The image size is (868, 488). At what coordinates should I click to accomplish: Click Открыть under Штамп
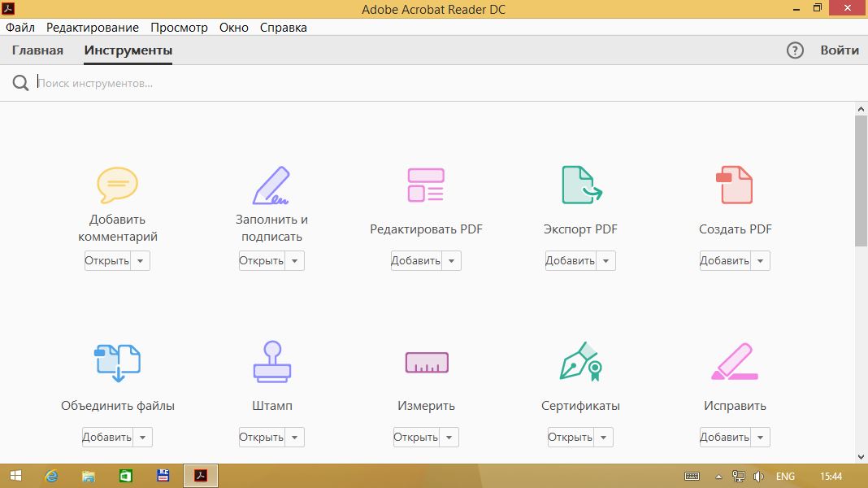(261, 437)
